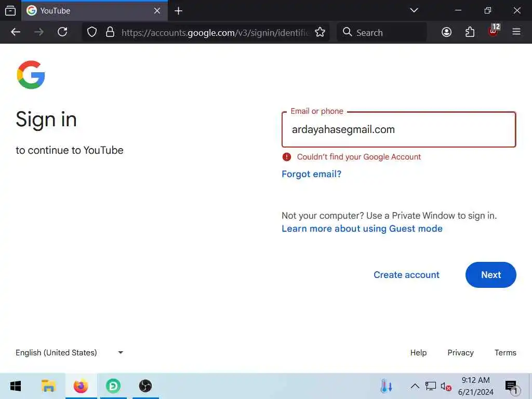The height and width of the screenshot is (399, 532).
Task: Minimize the Firefox window
Action: point(458,10)
